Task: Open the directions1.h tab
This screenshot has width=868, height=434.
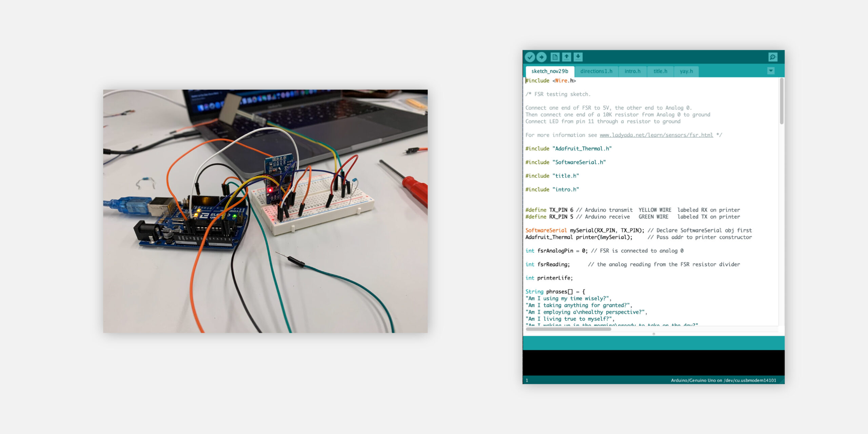Action: coord(596,71)
